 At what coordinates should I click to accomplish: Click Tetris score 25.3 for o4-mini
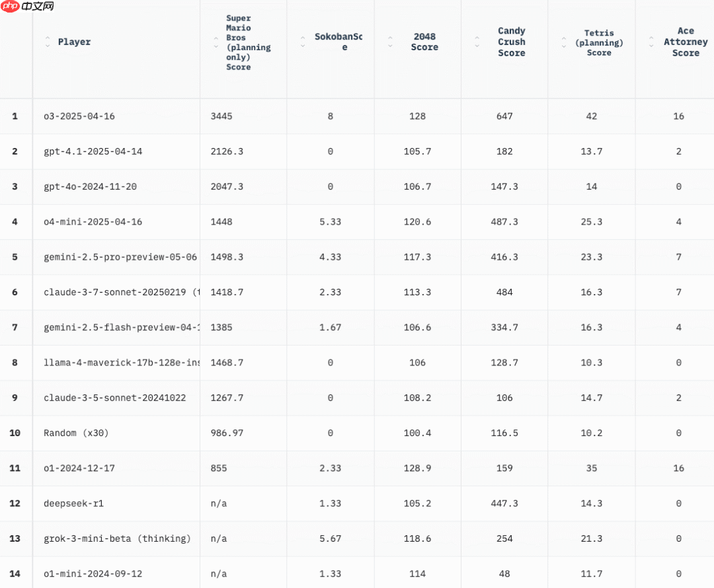click(592, 221)
